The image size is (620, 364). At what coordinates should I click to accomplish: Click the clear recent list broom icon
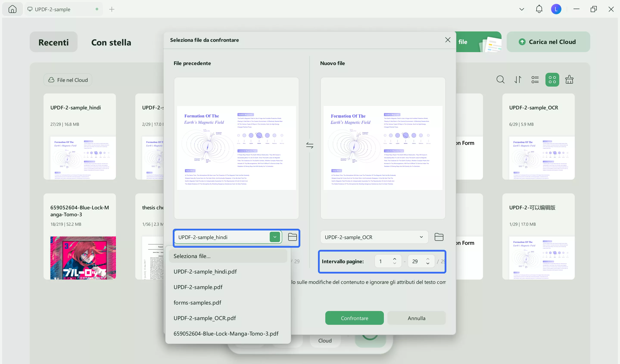click(569, 80)
